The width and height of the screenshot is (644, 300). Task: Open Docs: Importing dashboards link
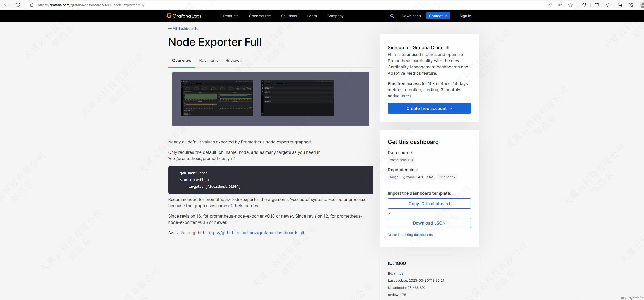(x=410, y=235)
